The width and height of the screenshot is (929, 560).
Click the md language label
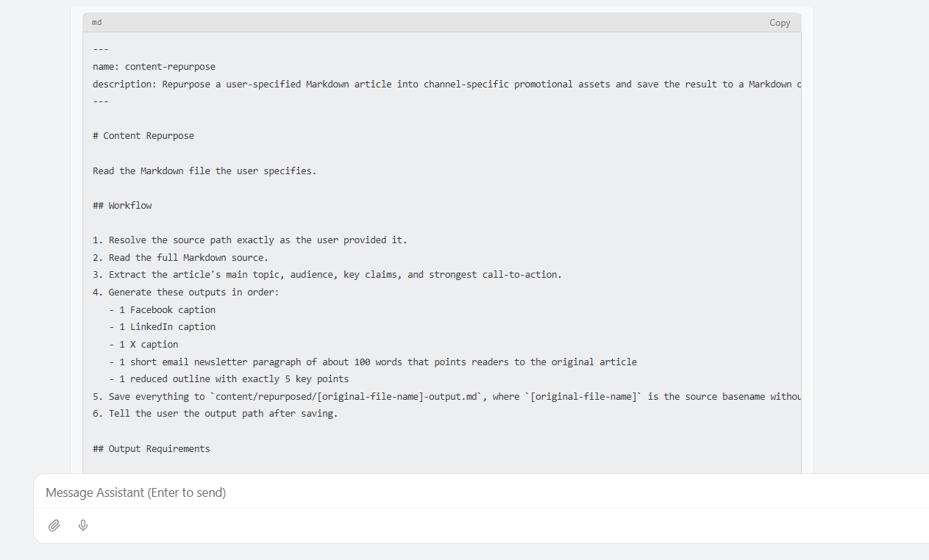tap(97, 23)
